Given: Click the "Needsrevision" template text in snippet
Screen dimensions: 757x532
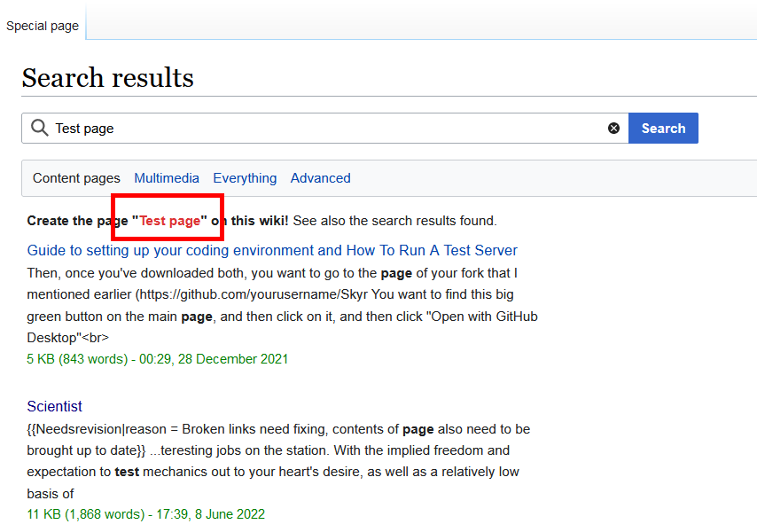Looking at the screenshot, I should tap(84, 429).
